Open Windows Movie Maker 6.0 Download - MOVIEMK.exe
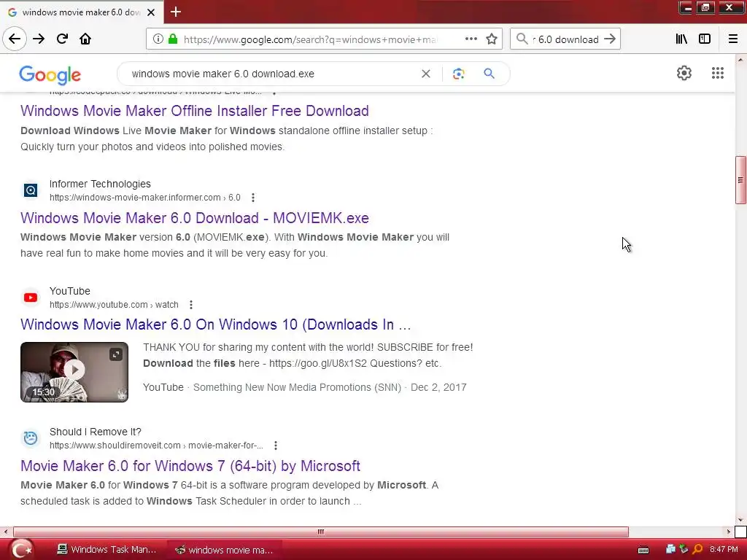Image resolution: width=747 pixels, height=560 pixels. point(194,218)
